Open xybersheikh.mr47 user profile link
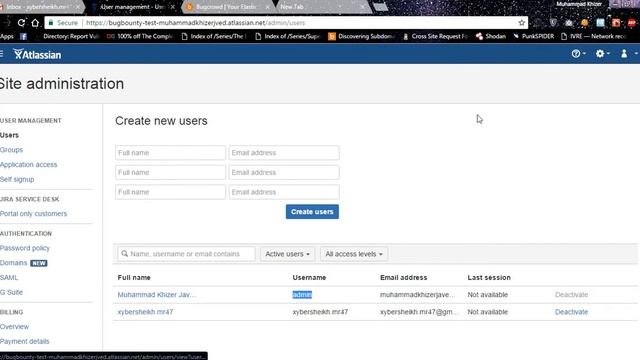640x360 pixels. (x=145, y=312)
